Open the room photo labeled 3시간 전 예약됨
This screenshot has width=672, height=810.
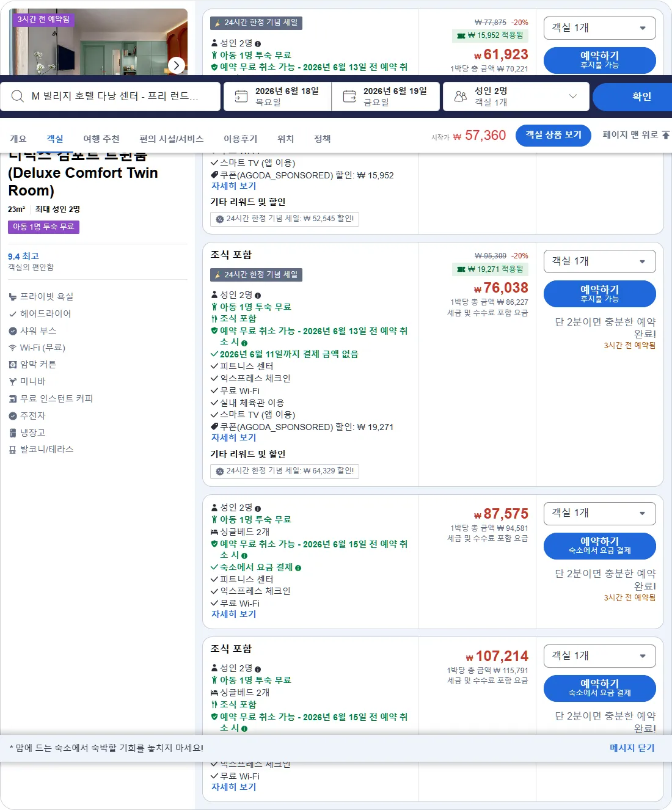[x=99, y=42]
